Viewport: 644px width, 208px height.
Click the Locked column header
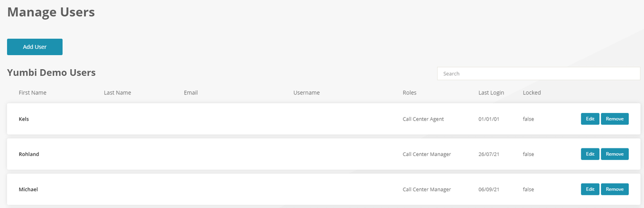click(x=531, y=93)
